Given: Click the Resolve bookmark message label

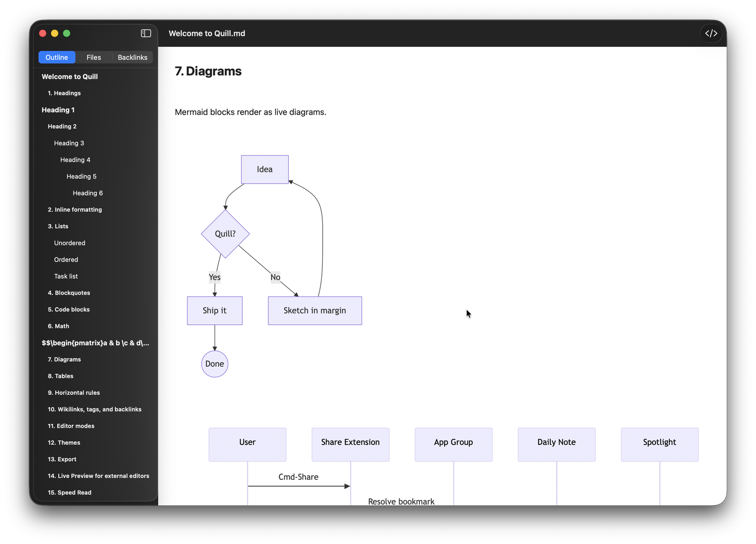Looking at the screenshot, I should pyautogui.click(x=401, y=501).
